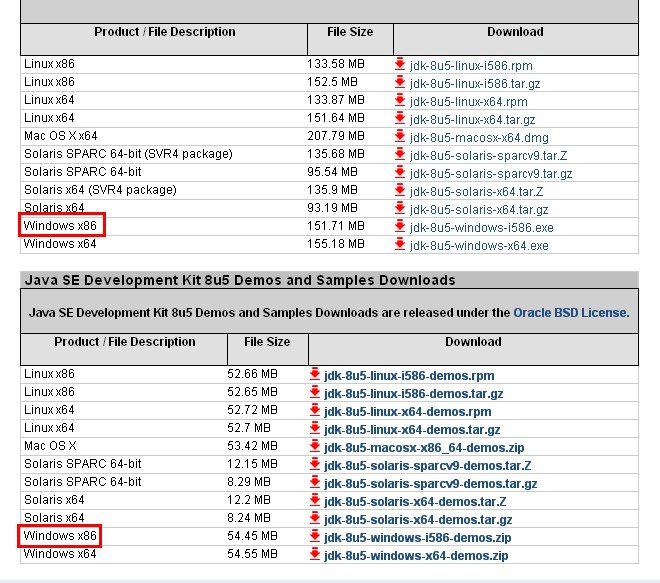
Task: Download jdk-8u5-solaris-x64-demos.tar.gz link
Action: (418, 520)
